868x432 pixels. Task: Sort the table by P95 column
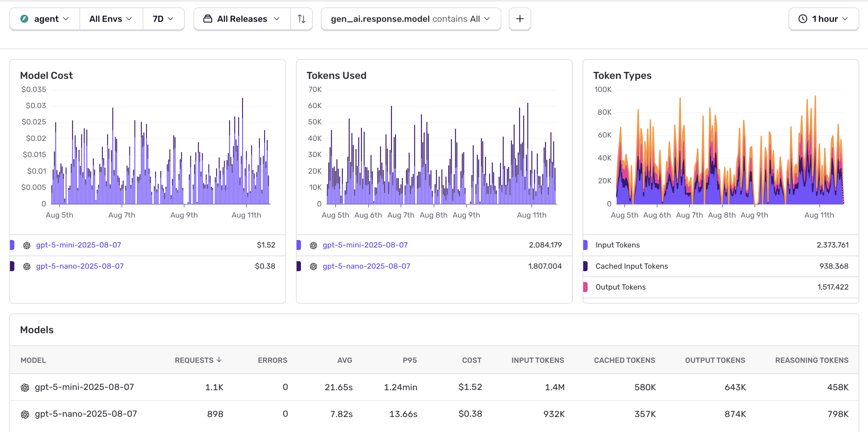click(x=410, y=360)
